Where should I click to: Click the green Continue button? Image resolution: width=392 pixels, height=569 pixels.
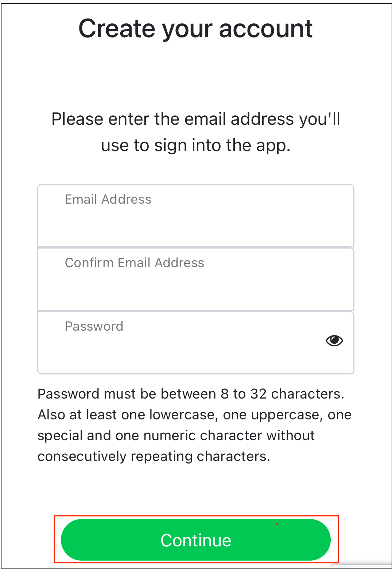196,540
